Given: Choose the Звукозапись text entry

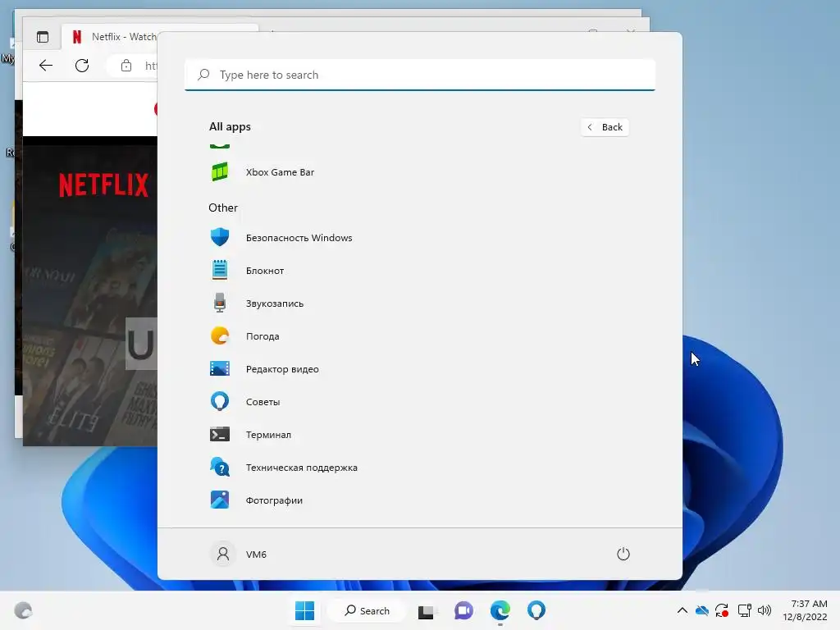Looking at the screenshot, I should [275, 304].
